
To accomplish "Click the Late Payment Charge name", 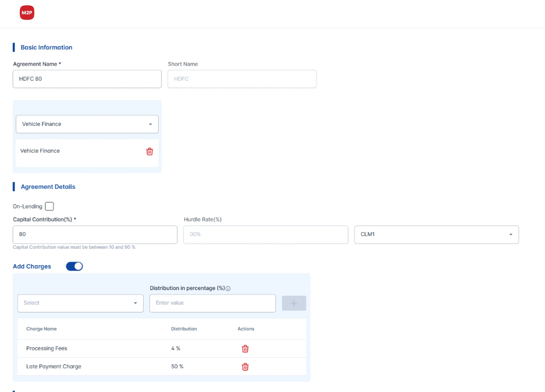I will tap(54, 366).
